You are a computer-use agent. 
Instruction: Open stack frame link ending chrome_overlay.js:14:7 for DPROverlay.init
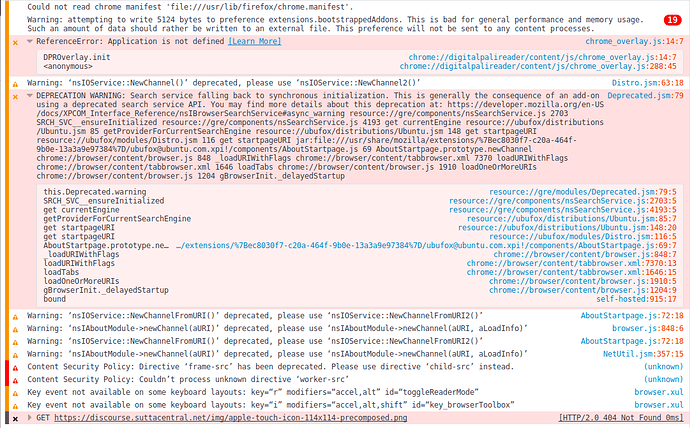[542, 57]
